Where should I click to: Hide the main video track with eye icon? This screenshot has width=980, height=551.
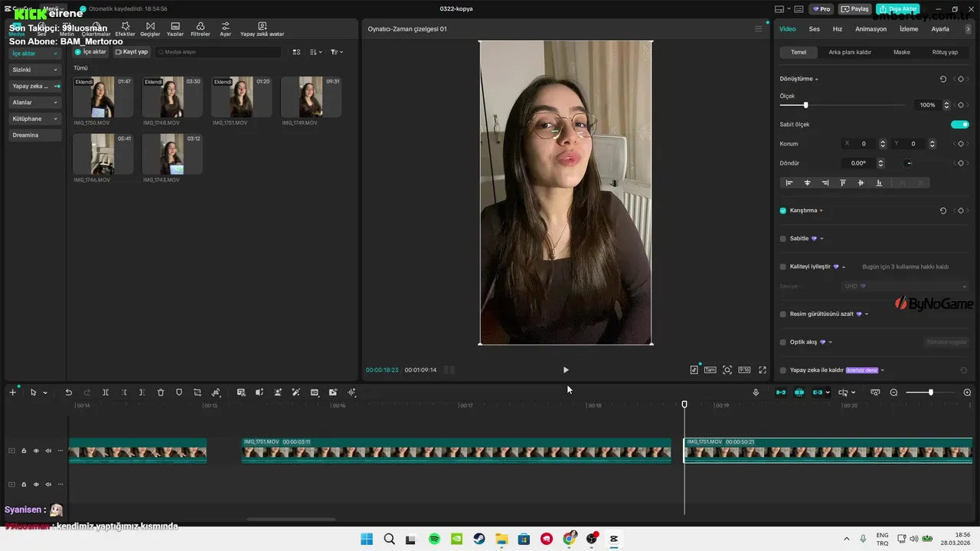pyautogui.click(x=36, y=451)
